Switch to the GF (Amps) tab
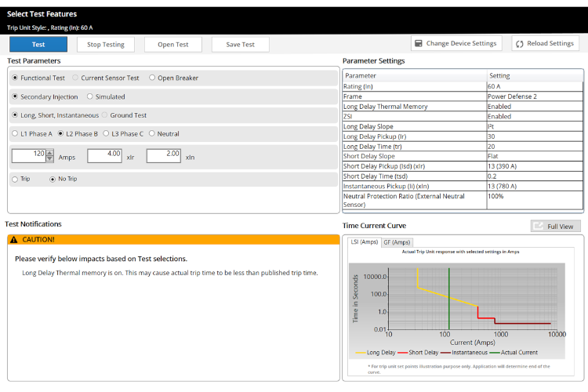The image size is (588, 392). (x=397, y=242)
